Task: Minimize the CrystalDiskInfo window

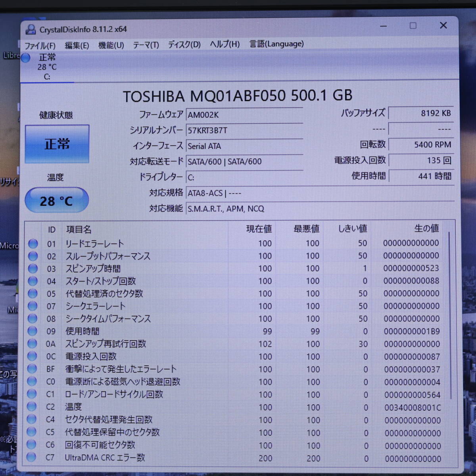Action: click(383, 26)
